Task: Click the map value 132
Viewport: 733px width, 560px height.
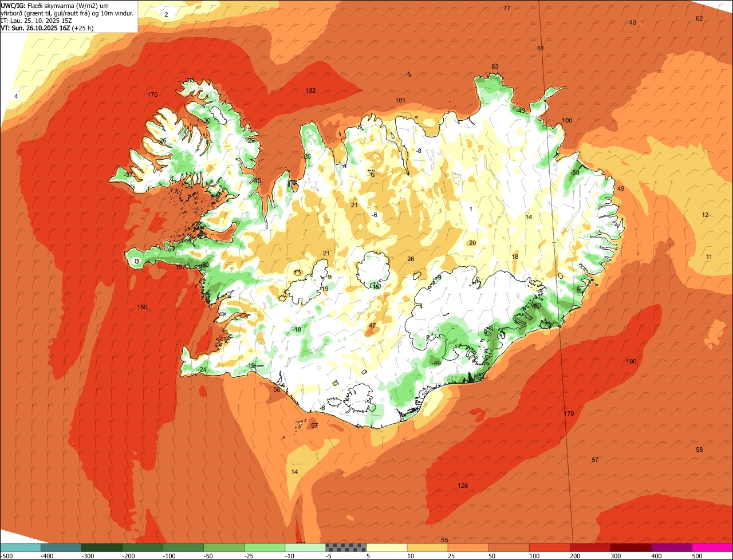Action: point(310,91)
